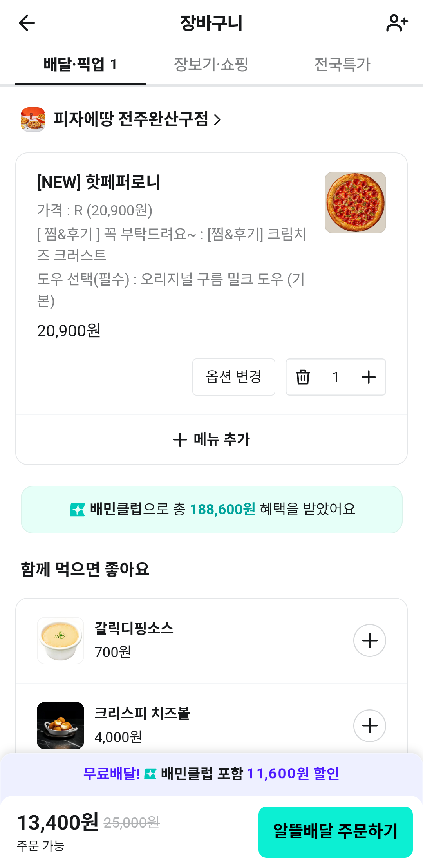The height and width of the screenshot is (868, 423).
Task: Add 크리스피 치즈볼 with plus button
Action: 369,725
